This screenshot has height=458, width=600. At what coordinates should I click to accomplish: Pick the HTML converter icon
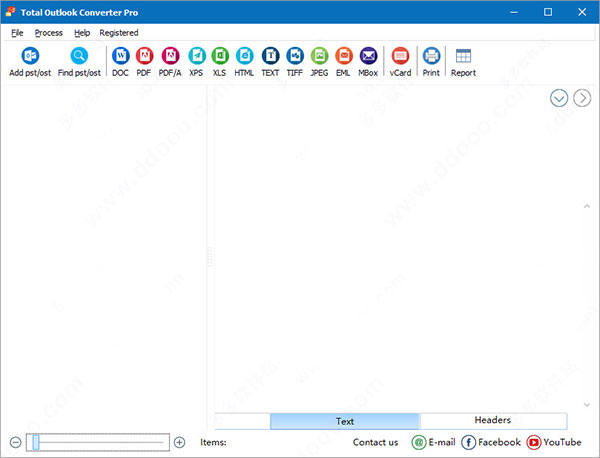click(x=244, y=56)
